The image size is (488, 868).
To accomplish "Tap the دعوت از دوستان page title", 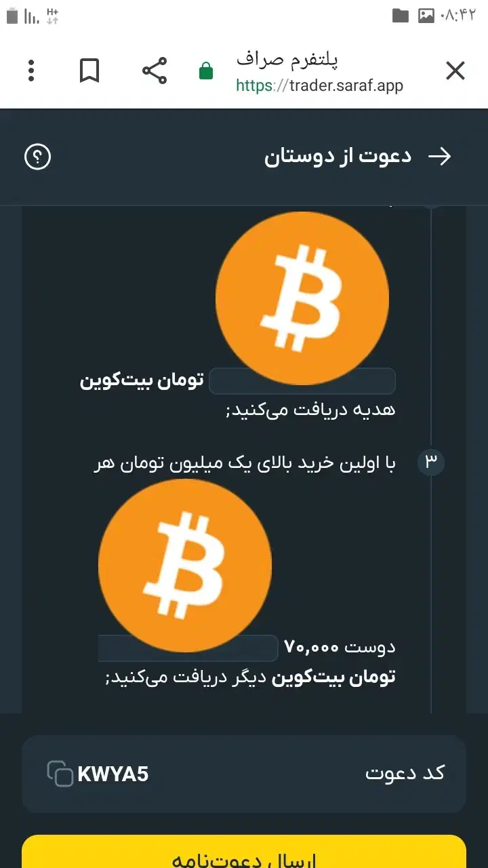I will [x=338, y=157].
